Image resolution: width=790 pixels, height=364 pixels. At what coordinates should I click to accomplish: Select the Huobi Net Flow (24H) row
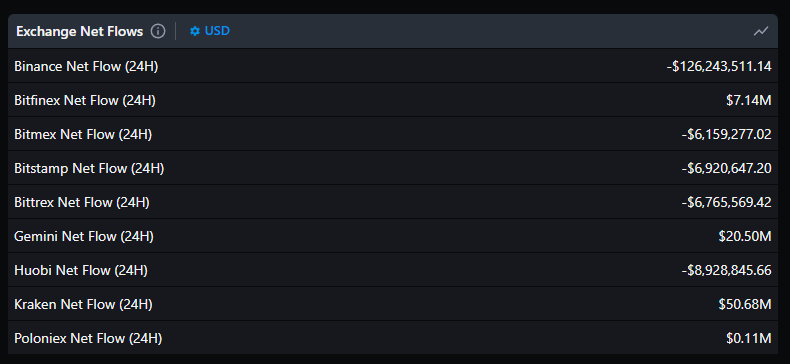(x=393, y=270)
